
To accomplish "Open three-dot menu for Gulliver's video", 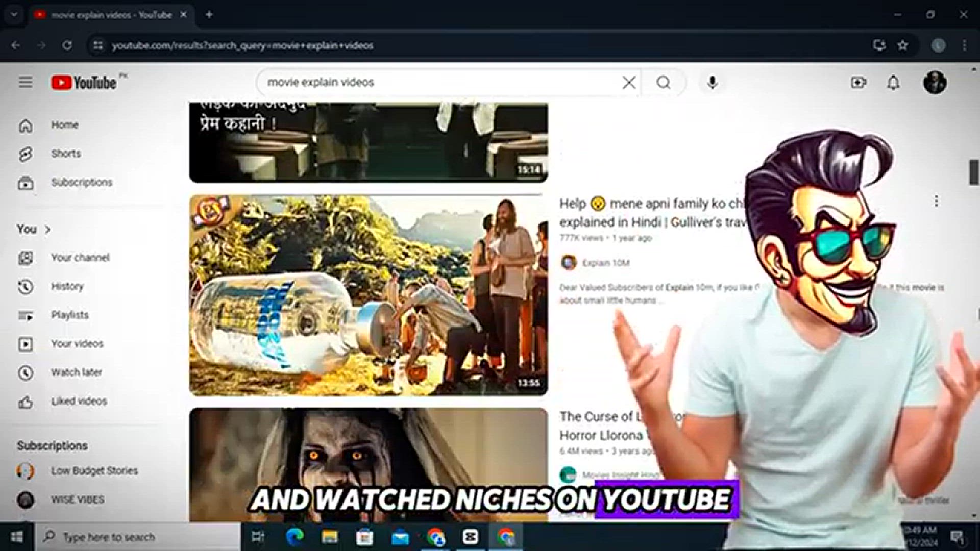I will pyautogui.click(x=936, y=201).
